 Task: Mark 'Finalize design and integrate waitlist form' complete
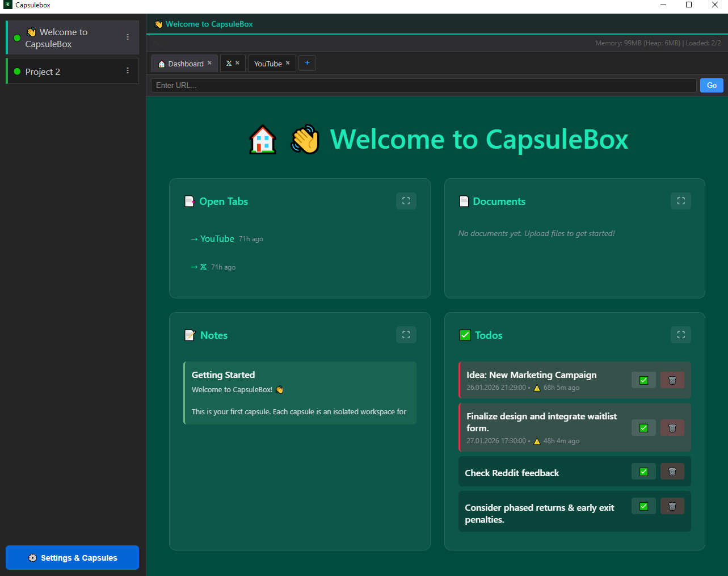(643, 427)
